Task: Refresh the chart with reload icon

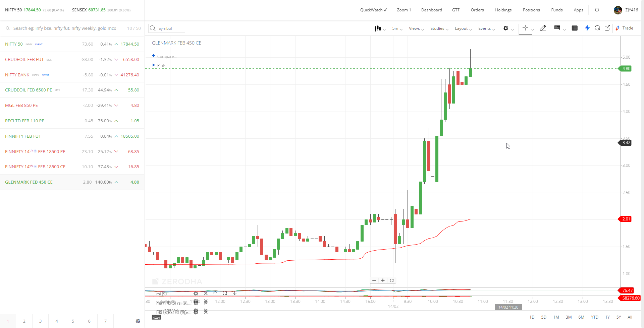Action: [597, 28]
